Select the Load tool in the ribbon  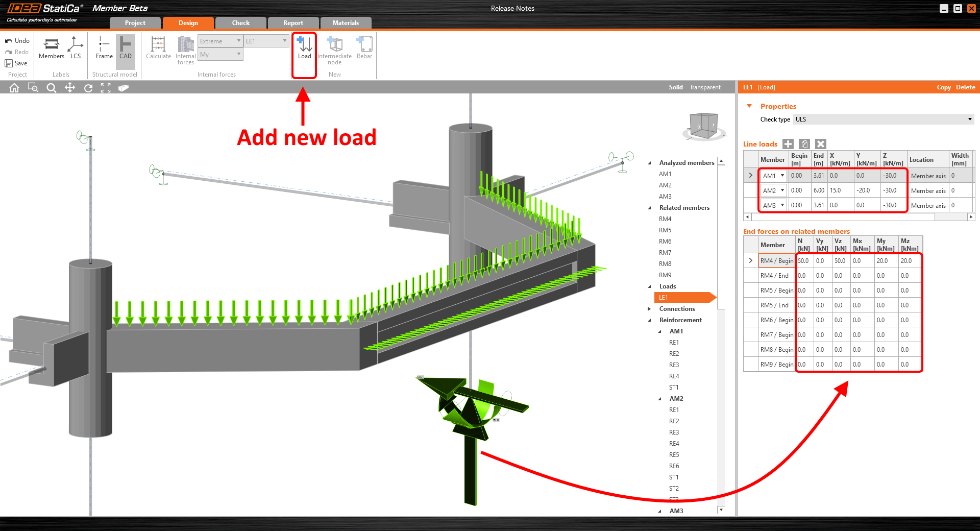pos(304,50)
